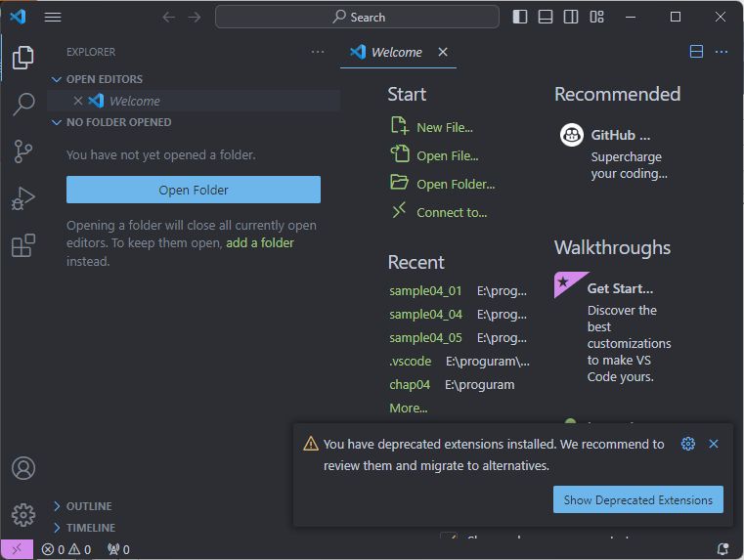The width and height of the screenshot is (744, 560).
Task: Open Explorer views and more actions
Action: (318, 52)
